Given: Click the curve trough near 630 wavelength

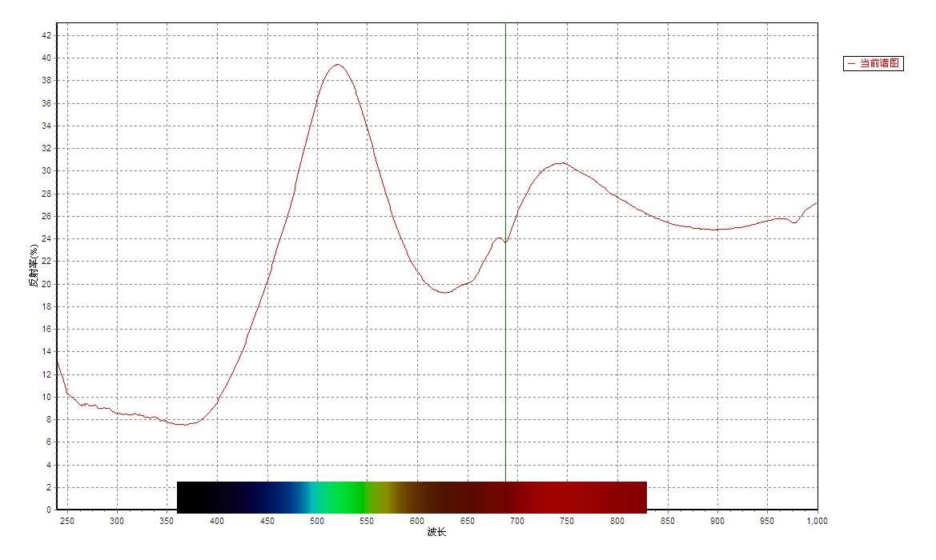Looking at the screenshot, I should [444, 292].
